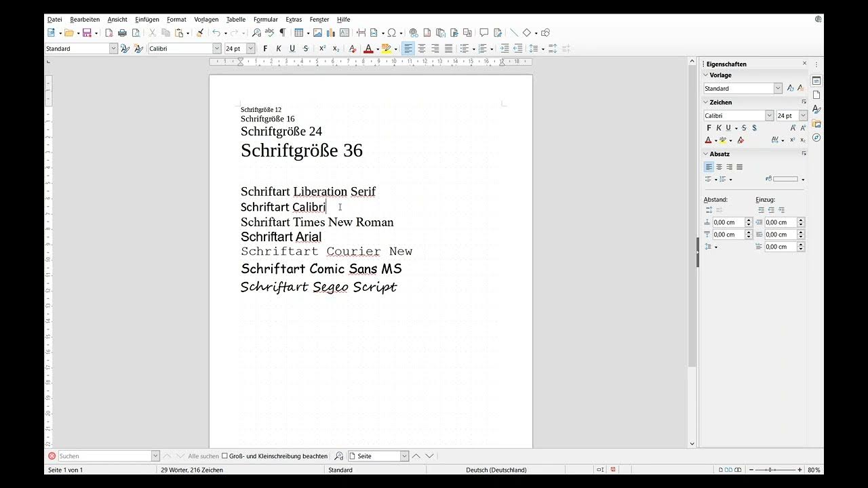The height and width of the screenshot is (488, 868).
Task: Click the font color red A swatch in toolbar
Action: (x=368, y=49)
